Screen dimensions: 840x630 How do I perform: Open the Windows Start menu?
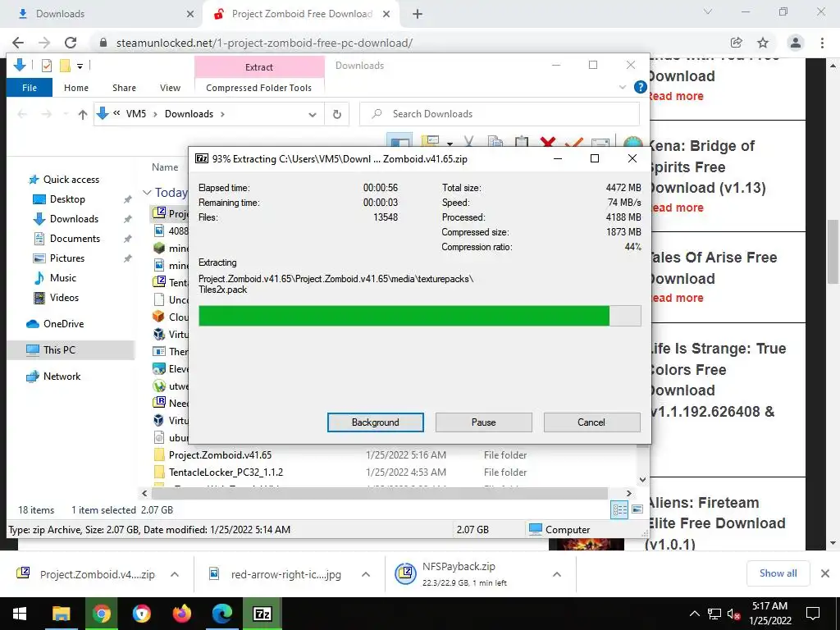[x=20, y=614]
